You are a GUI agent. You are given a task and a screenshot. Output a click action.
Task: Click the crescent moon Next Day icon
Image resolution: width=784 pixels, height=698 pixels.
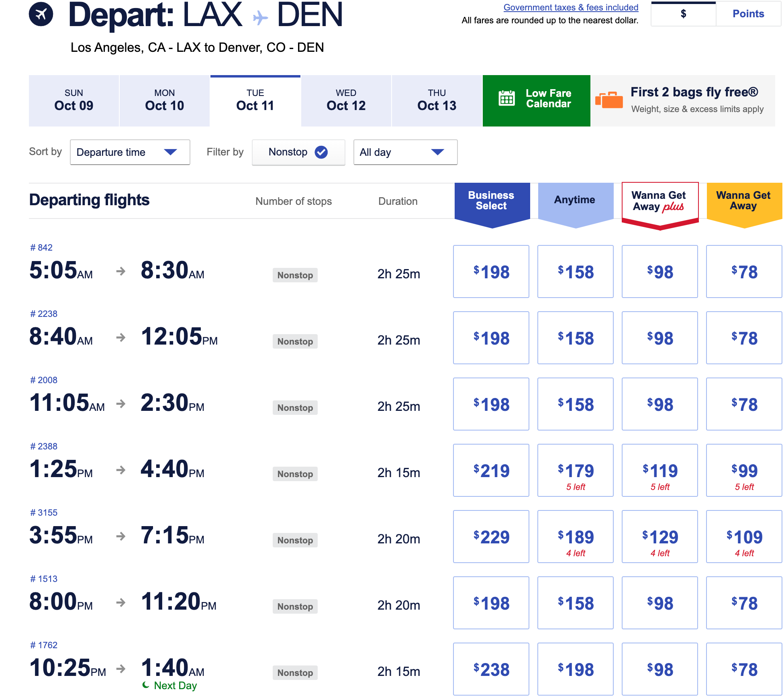click(x=146, y=685)
